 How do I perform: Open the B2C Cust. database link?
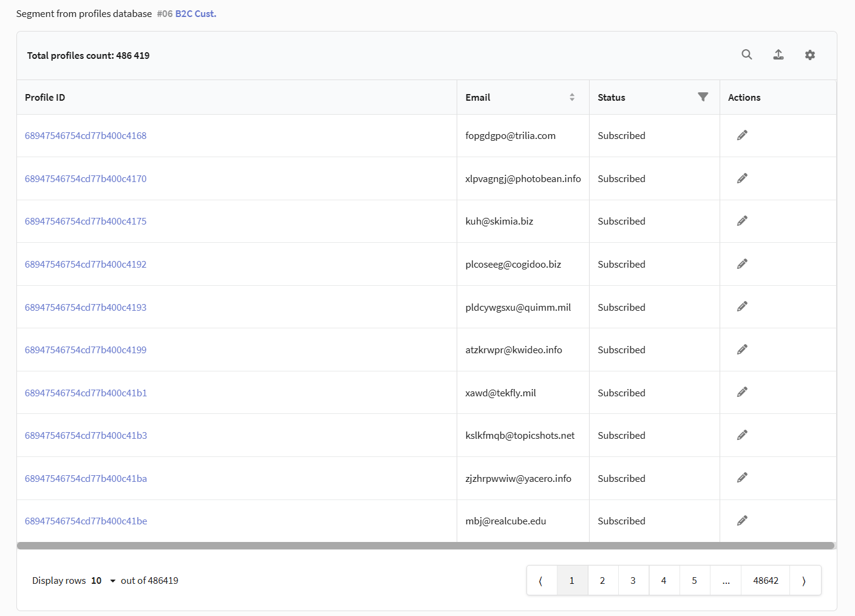196,13
